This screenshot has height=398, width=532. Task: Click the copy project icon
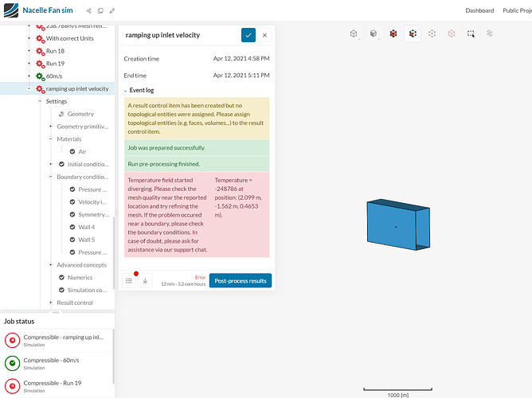tap(100, 11)
